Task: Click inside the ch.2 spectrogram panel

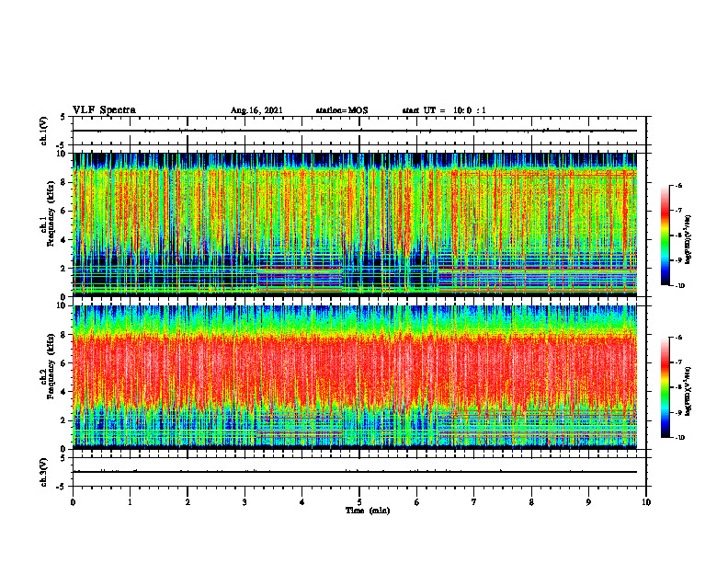Action: coord(355,377)
